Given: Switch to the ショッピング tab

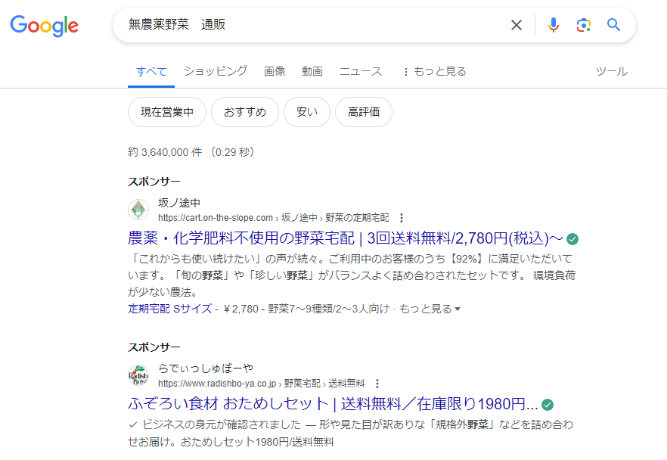Looking at the screenshot, I should click(215, 71).
